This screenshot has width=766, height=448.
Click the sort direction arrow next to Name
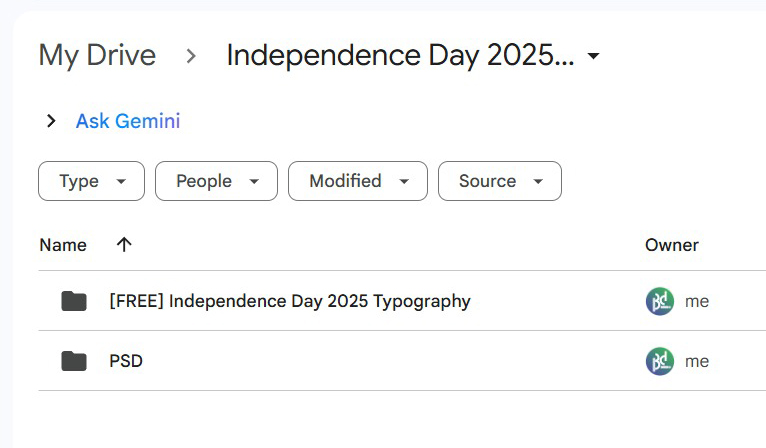click(x=124, y=245)
